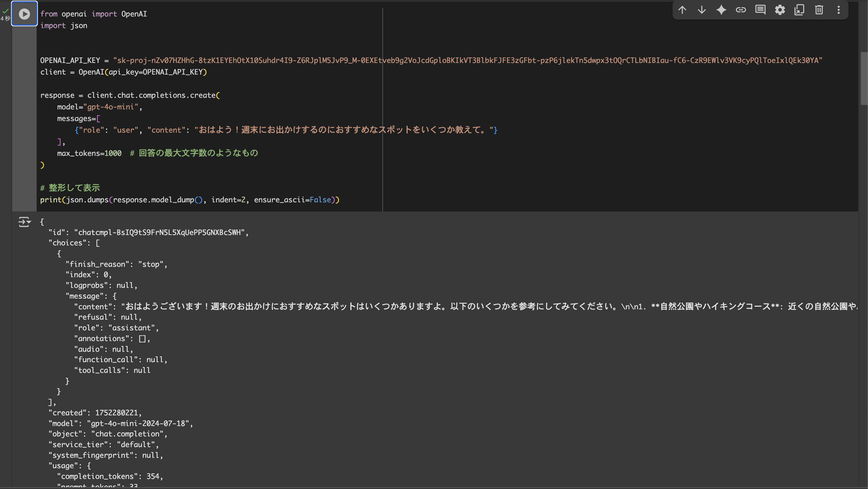Move cell down with arrow icon
Viewport: 868px width, 489px height.
(702, 10)
